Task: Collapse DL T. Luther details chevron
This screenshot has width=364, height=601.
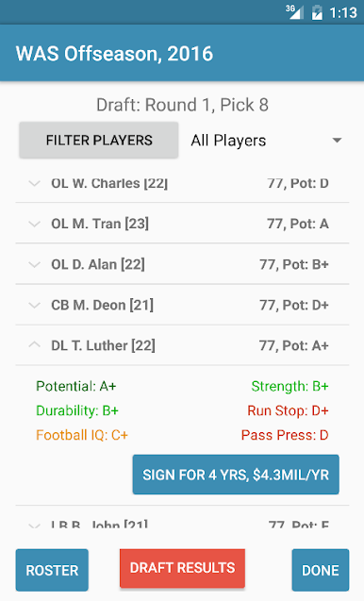Action: click(x=35, y=345)
